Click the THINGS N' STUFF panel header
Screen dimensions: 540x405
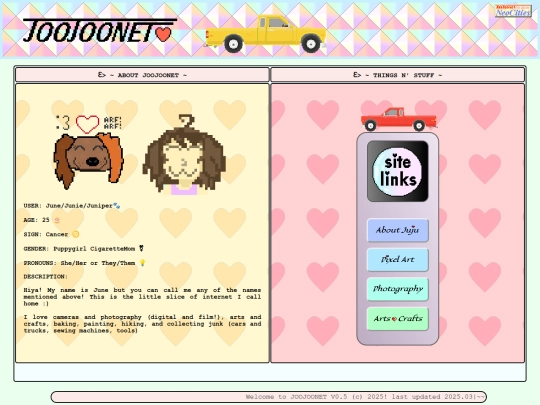tap(397, 75)
